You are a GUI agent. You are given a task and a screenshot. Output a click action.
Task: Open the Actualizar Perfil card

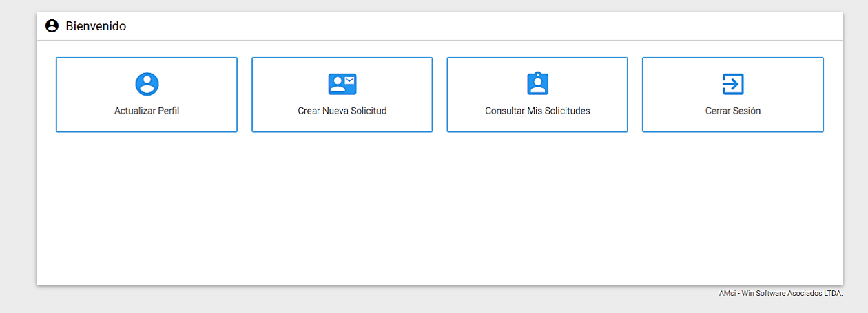pyautogui.click(x=147, y=95)
